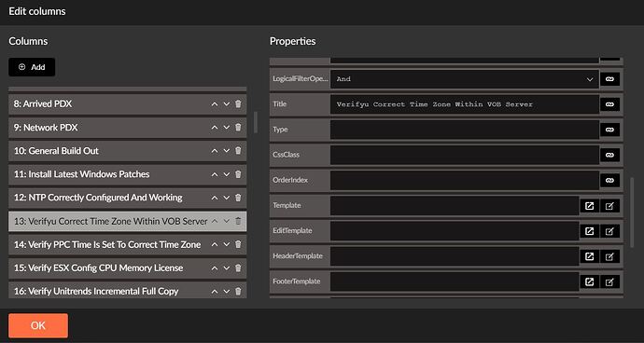Move Network PDX column up
This screenshot has width=644, height=343.
(214, 128)
